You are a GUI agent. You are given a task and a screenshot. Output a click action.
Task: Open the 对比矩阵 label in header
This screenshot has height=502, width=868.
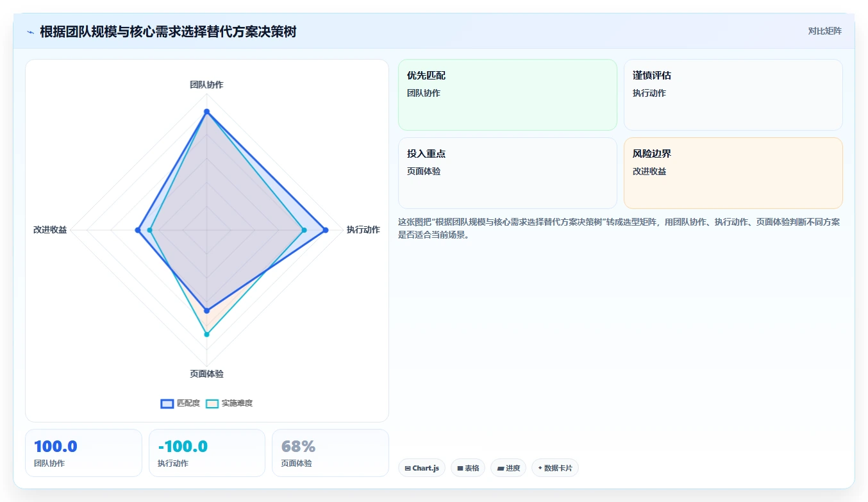click(x=824, y=31)
